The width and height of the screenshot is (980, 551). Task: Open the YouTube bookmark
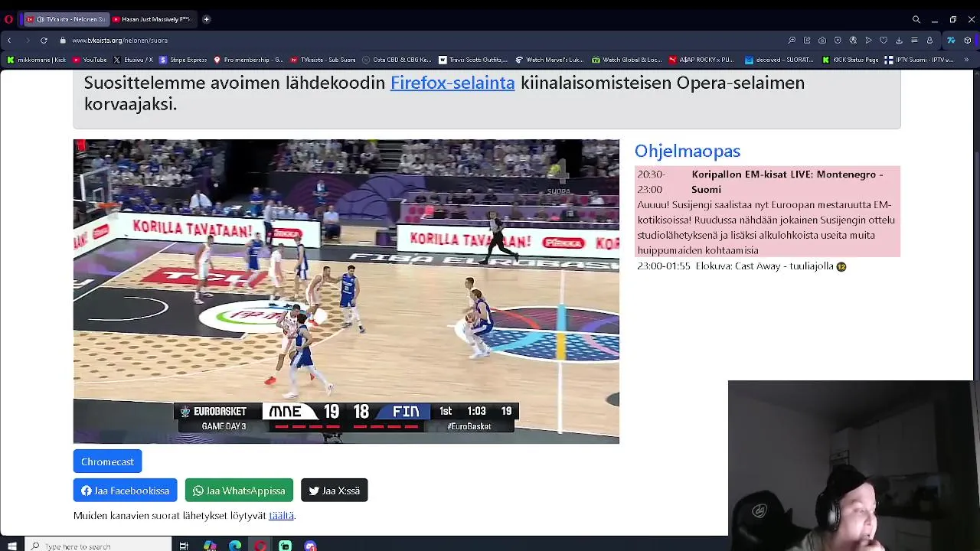(x=90, y=60)
